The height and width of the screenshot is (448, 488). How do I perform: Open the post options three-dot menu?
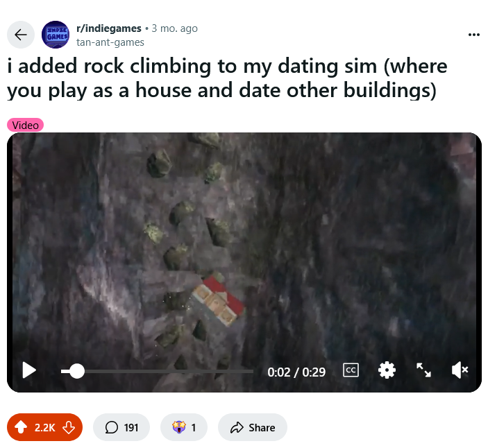(x=473, y=35)
